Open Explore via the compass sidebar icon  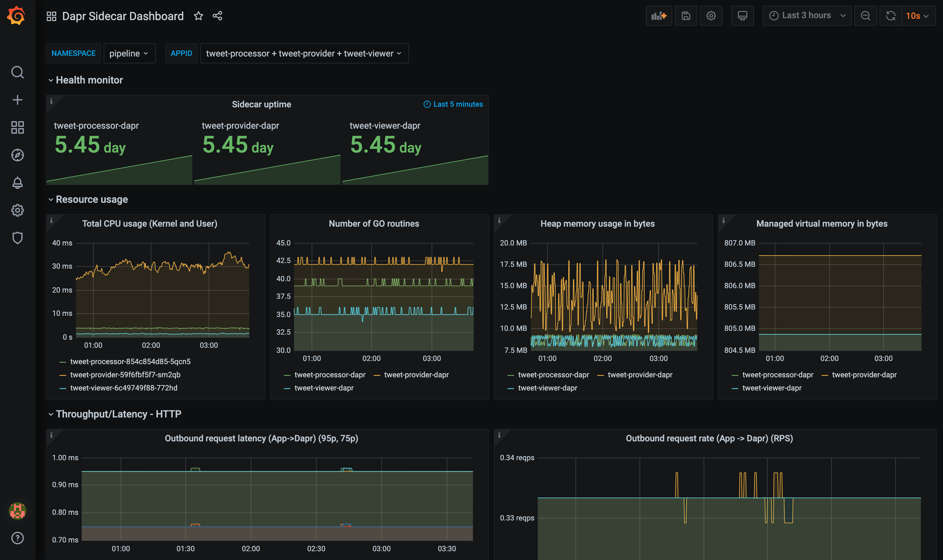point(17,155)
